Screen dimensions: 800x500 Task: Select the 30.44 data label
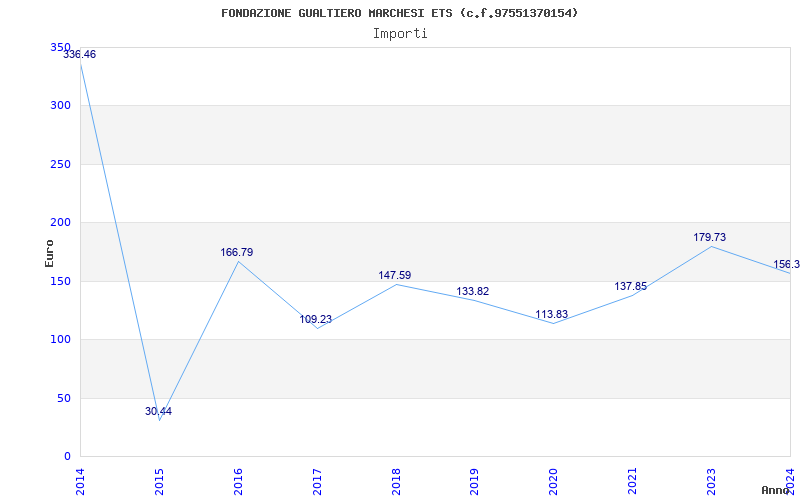point(158,411)
